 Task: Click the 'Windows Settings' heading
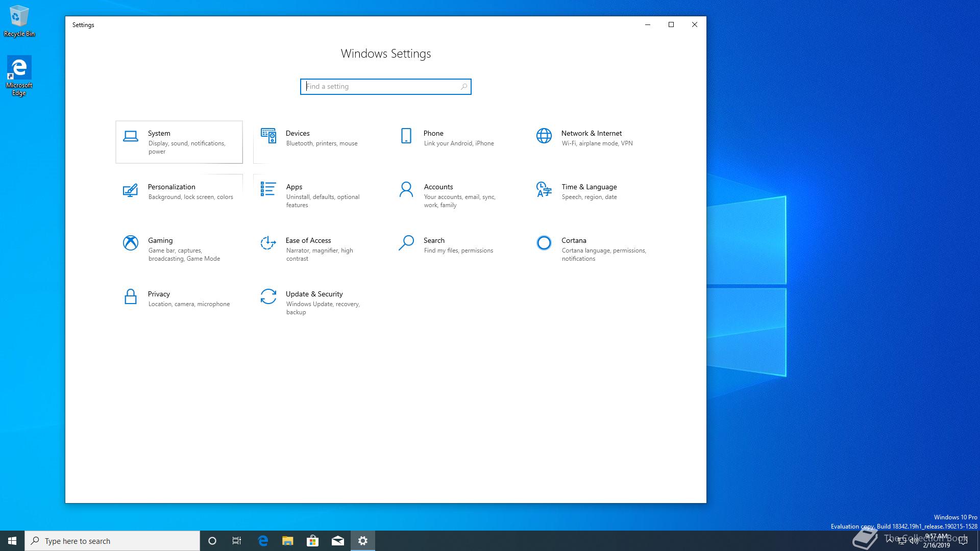[x=386, y=54]
